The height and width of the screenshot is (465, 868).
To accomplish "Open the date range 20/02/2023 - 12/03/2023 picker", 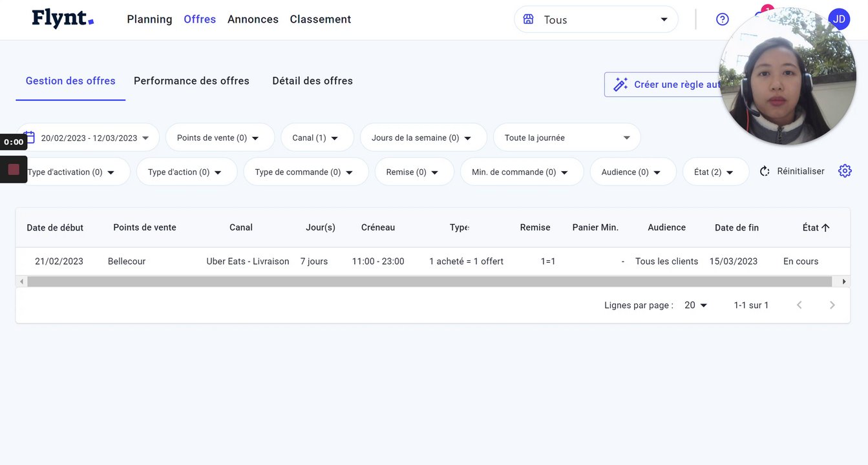I will [x=89, y=138].
